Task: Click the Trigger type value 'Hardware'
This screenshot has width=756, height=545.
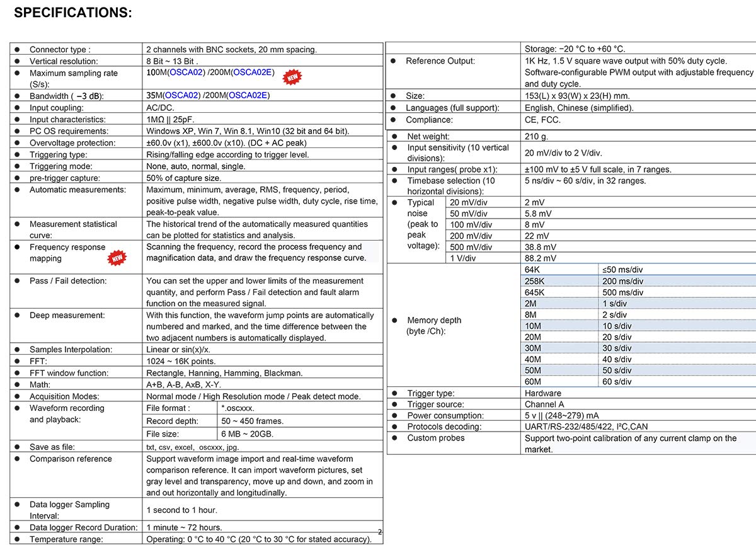Action: point(543,393)
